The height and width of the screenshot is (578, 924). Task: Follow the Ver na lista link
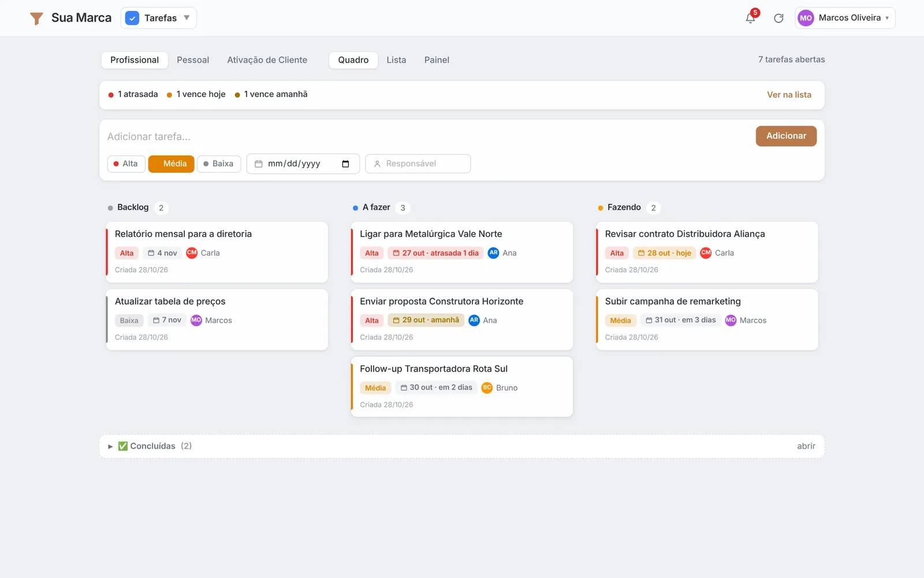789,95
